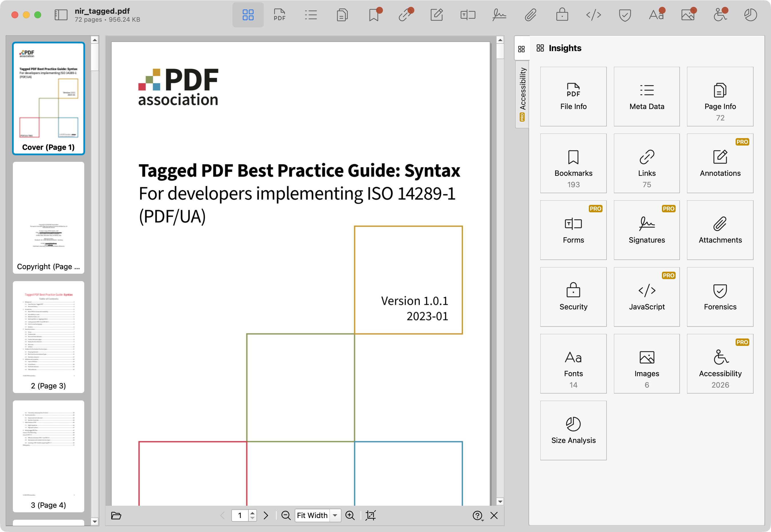Image resolution: width=771 pixels, height=532 pixels.
Task: Open Forensics shield icon in toolbar
Action: point(625,15)
